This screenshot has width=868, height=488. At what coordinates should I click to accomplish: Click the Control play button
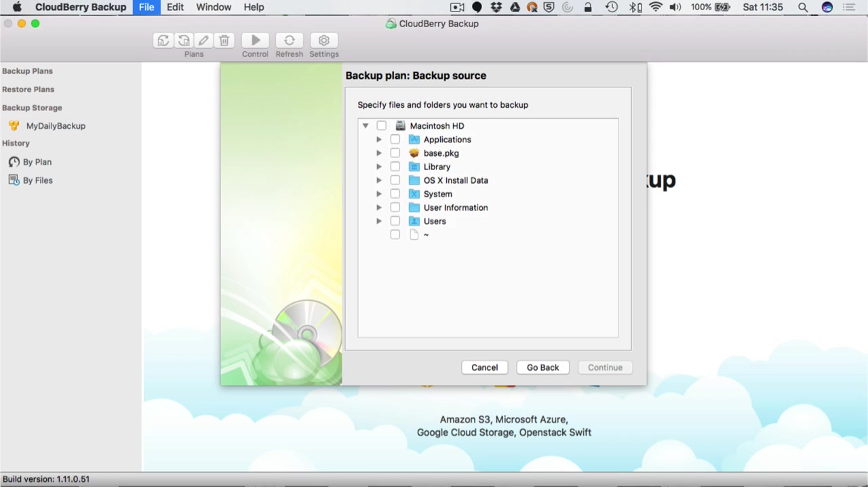(256, 41)
